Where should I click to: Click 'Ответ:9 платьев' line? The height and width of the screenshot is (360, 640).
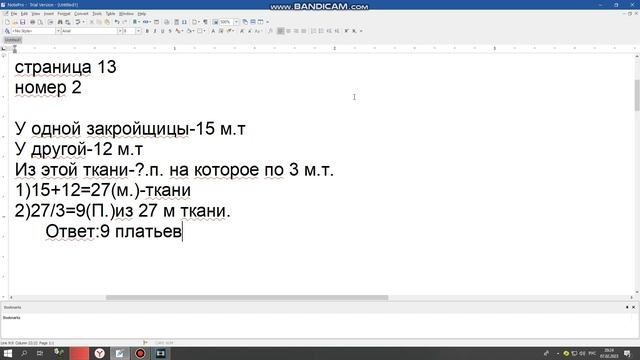tap(113, 231)
